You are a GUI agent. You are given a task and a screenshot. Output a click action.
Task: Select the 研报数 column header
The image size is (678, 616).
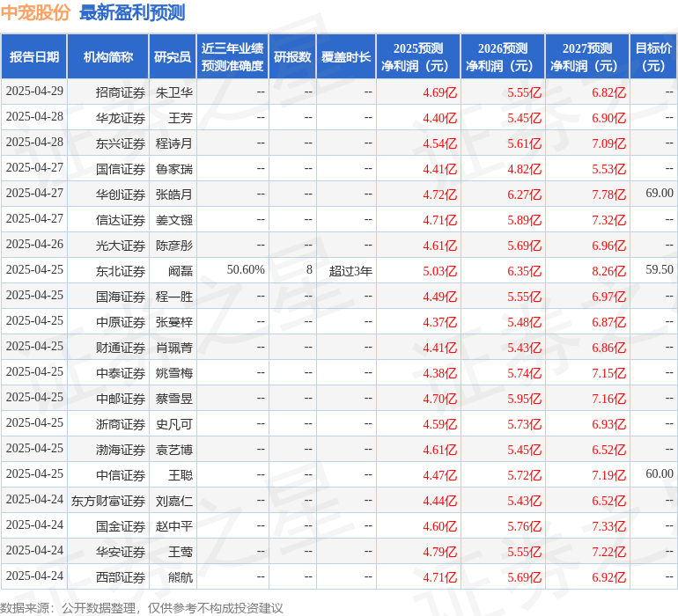click(292, 56)
